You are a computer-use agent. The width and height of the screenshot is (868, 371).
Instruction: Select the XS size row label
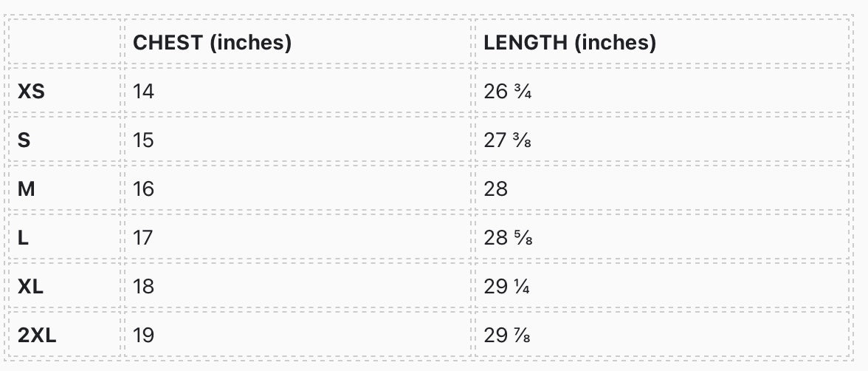31,91
